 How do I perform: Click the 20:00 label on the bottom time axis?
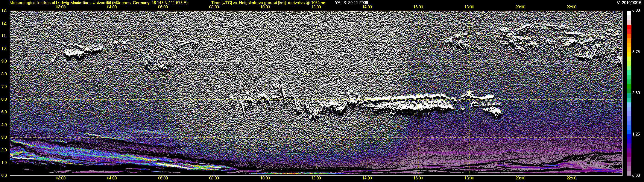[520, 178]
